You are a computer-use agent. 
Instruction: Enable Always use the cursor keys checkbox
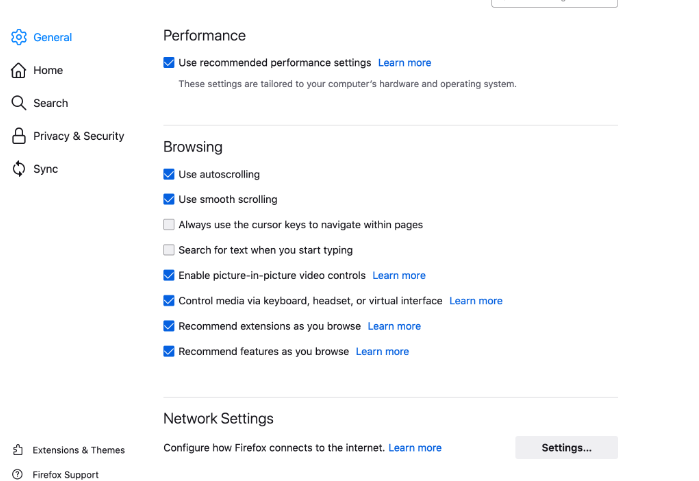point(169,225)
